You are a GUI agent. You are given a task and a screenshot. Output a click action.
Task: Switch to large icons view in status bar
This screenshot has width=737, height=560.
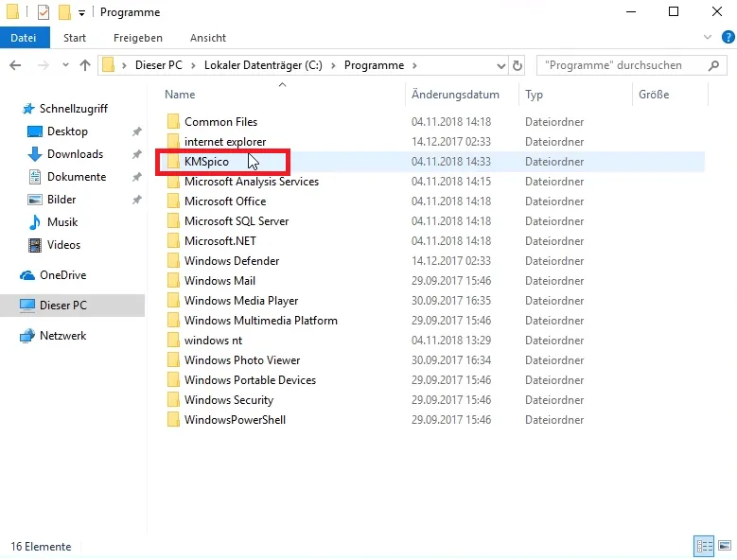pos(725,547)
